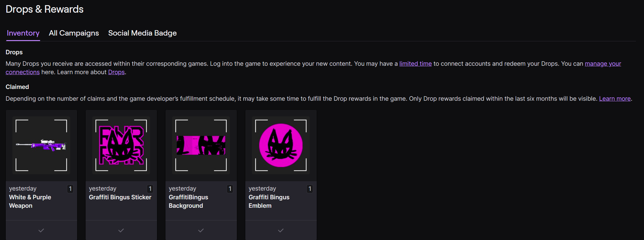Open the Inventory tab
Image resolution: width=644 pixels, height=240 pixels.
[x=23, y=33]
